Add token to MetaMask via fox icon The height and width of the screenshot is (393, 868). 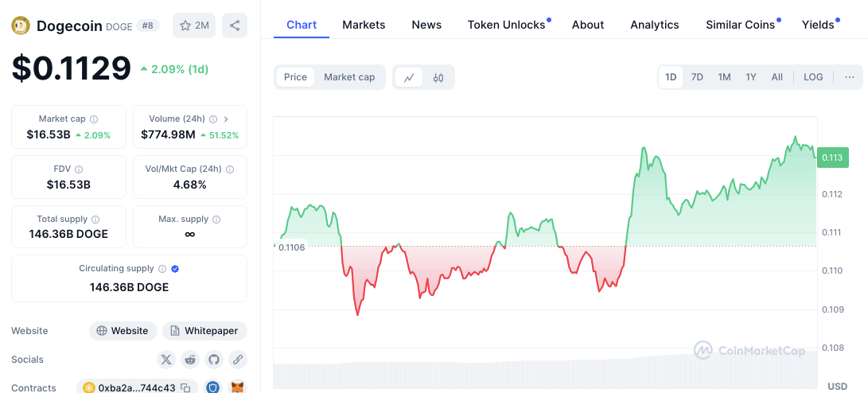[x=238, y=387]
